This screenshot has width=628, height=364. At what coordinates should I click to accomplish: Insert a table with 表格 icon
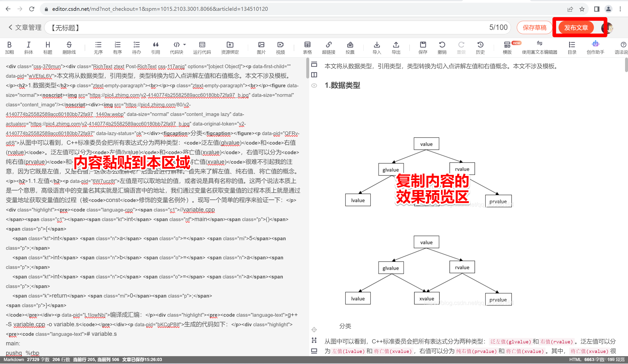307,45
